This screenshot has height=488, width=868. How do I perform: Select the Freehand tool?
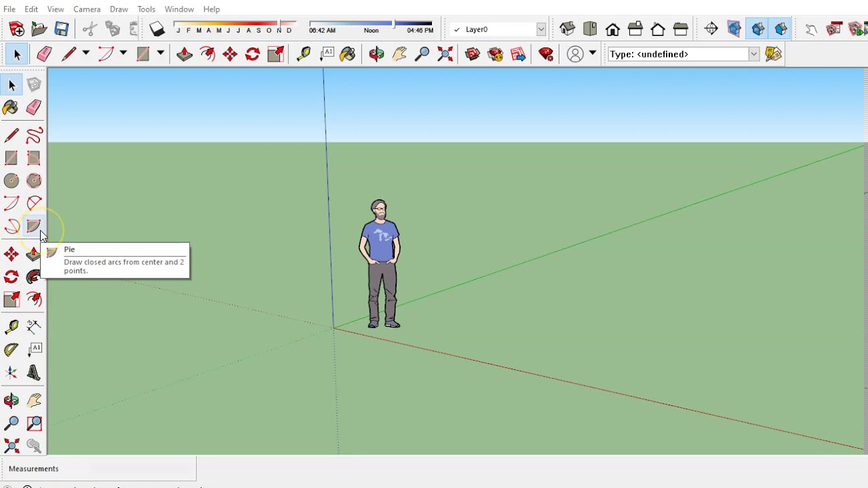34,136
